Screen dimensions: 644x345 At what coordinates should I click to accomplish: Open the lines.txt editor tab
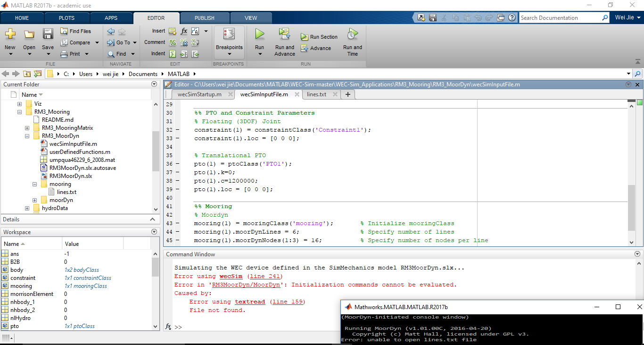pyautogui.click(x=316, y=94)
